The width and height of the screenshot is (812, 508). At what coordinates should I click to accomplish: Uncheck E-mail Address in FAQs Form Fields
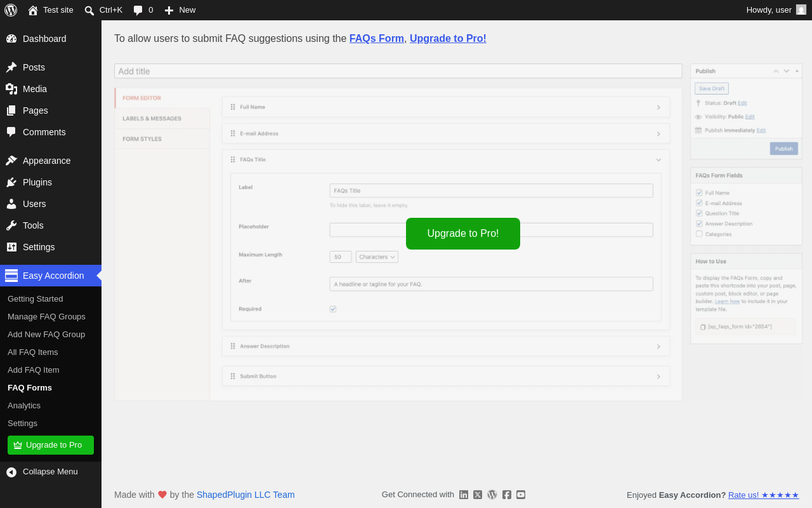[699, 203]
